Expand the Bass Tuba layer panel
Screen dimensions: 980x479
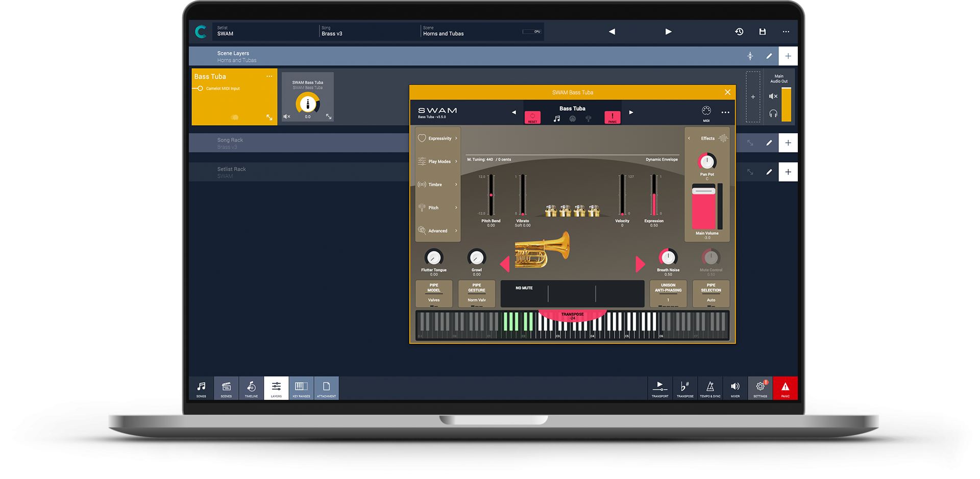269,117
